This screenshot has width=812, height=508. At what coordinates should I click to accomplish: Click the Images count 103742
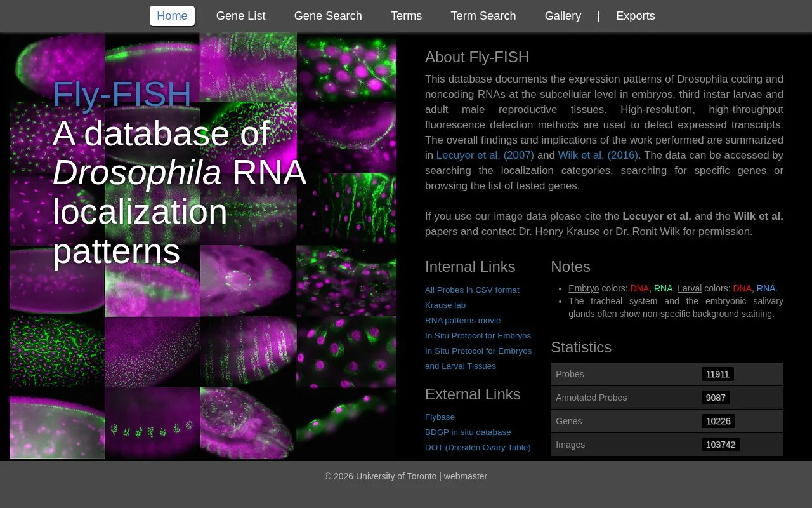pyautogui.click(x=721, y=444)
